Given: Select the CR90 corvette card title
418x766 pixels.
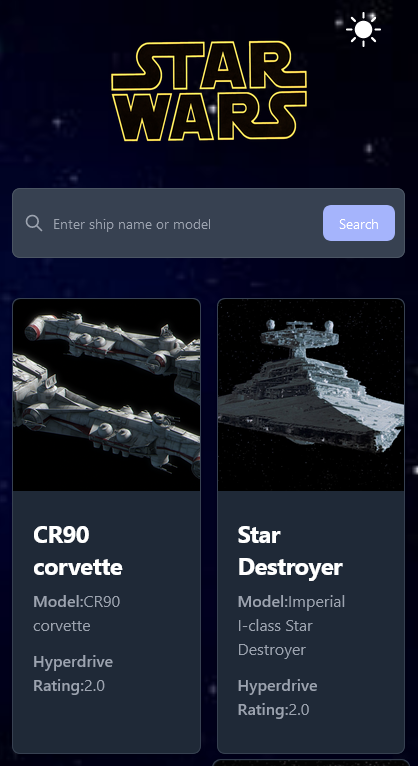Looking at the screenshot, I should [x=78, y=551].
